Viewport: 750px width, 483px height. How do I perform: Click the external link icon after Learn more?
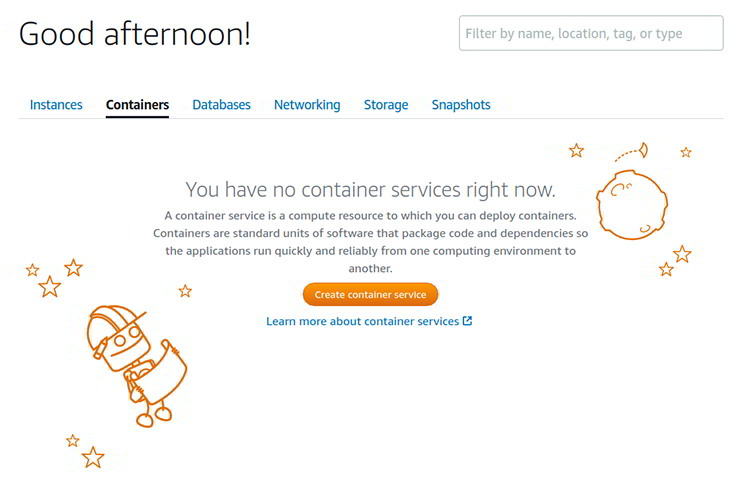(x=468, y=321)
